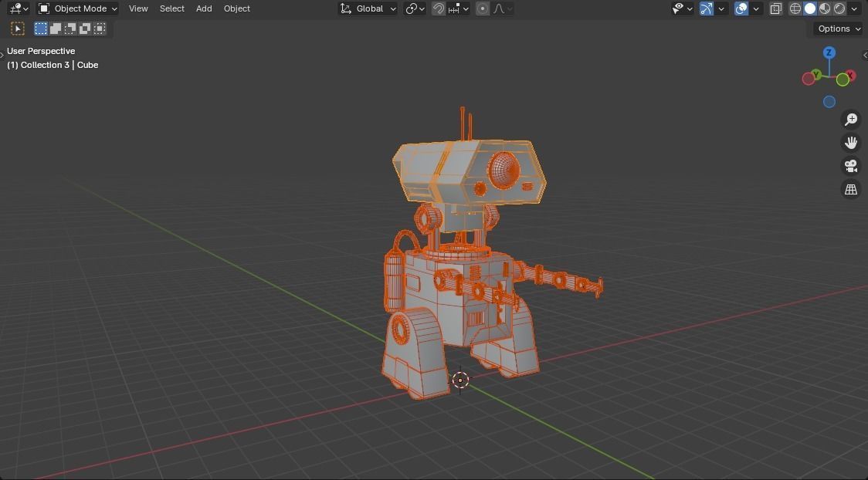
Task: Click the zoom view magnifier icon
Action: [851, 119]
